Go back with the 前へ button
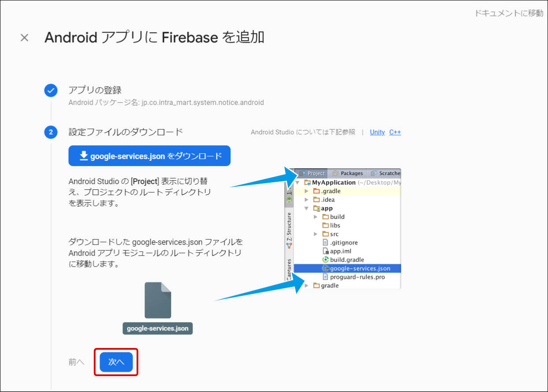548x392 pixels. [x=76, y=362]
